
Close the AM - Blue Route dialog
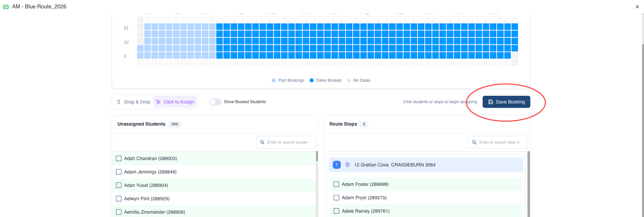click(x=637, y=7)
